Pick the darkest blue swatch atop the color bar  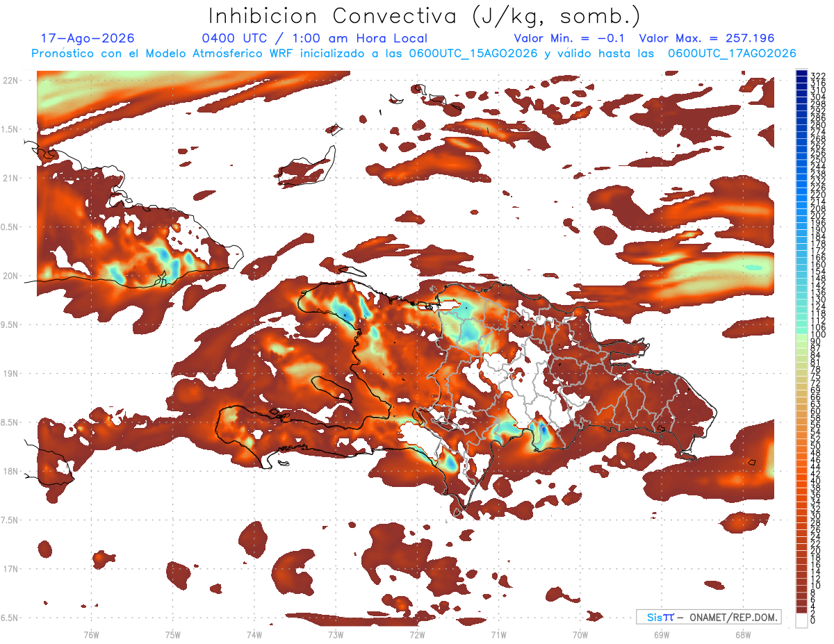tap(802, 72)
